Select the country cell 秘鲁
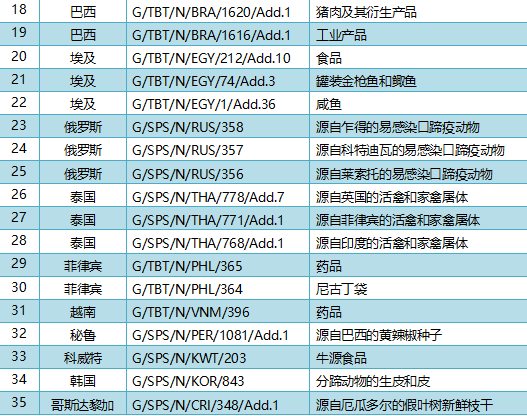527x416 pixels. [x=83, y=335]
